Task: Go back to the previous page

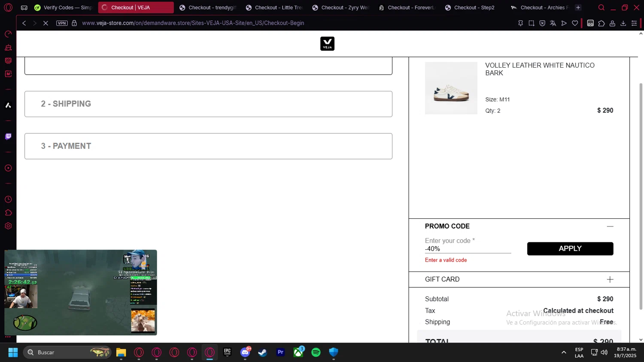Action: pos(24,23)
